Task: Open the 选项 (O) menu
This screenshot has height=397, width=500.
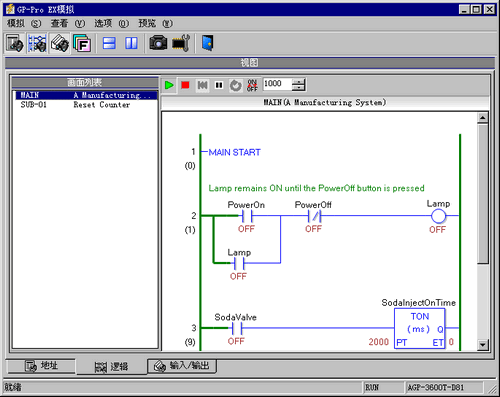Action: coord(111,23)
